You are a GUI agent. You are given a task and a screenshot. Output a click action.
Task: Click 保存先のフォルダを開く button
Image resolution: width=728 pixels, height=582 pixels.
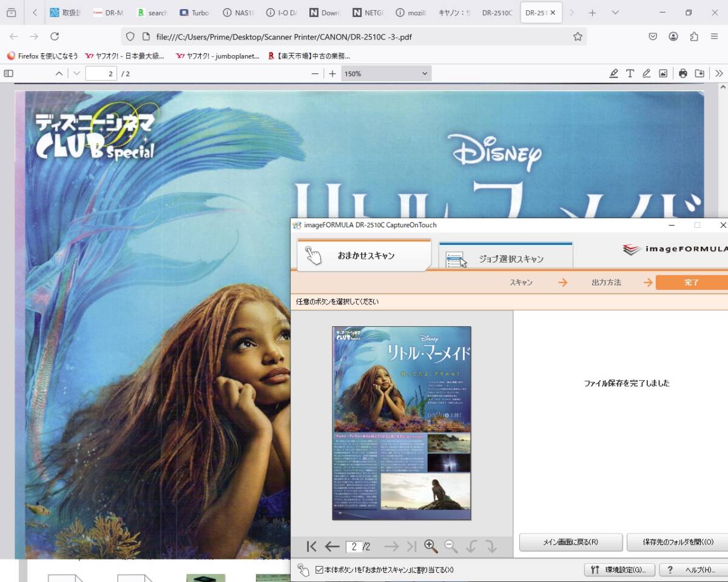pos(677,542)
